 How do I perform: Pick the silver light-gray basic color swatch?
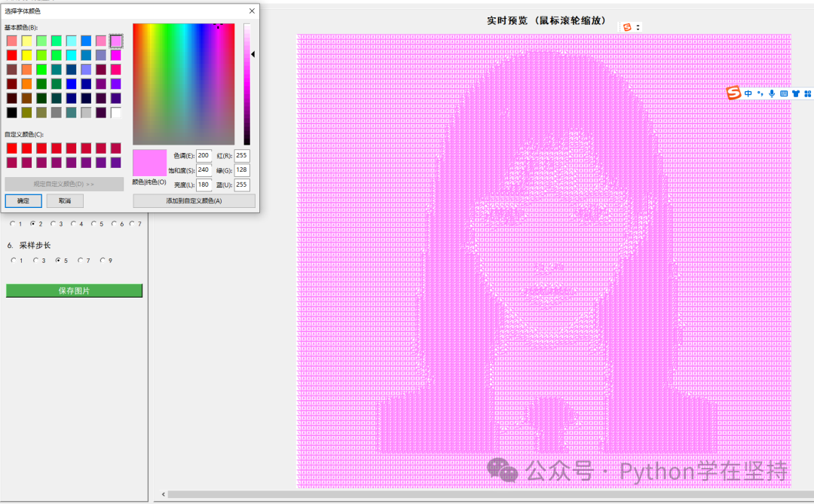click(x=86, y=112)
